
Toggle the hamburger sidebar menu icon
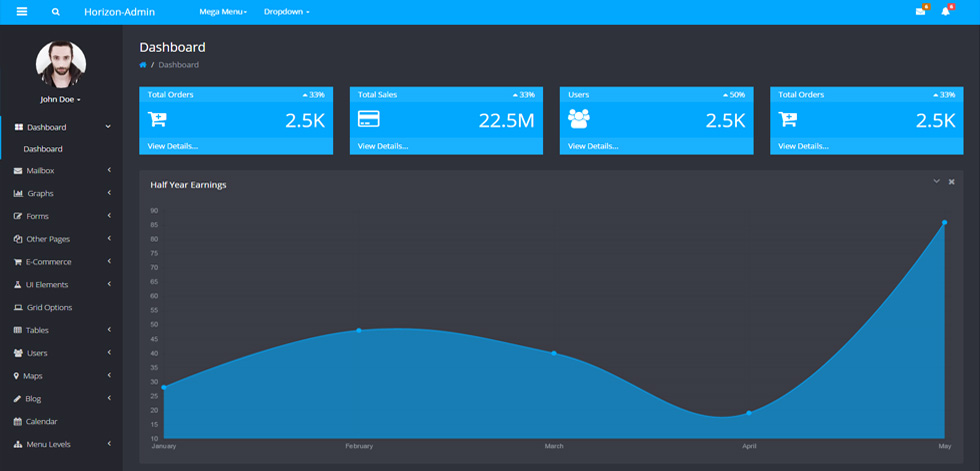tap(22, 11)
